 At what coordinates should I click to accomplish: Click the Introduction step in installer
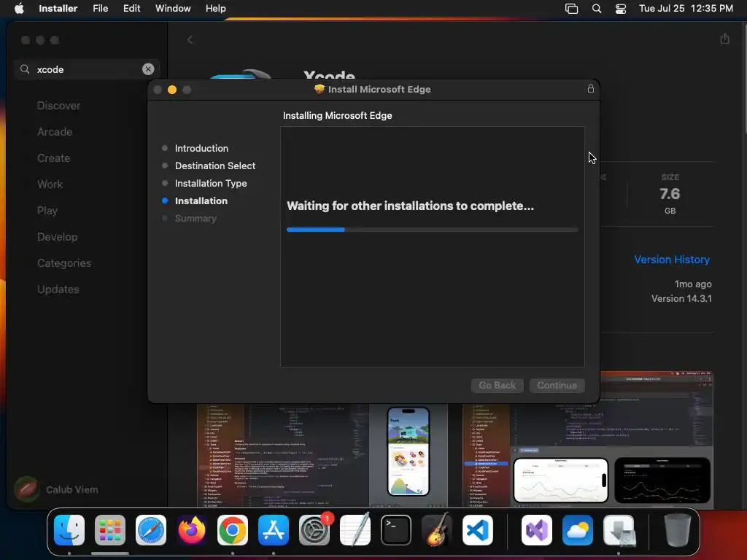(201, 148)
